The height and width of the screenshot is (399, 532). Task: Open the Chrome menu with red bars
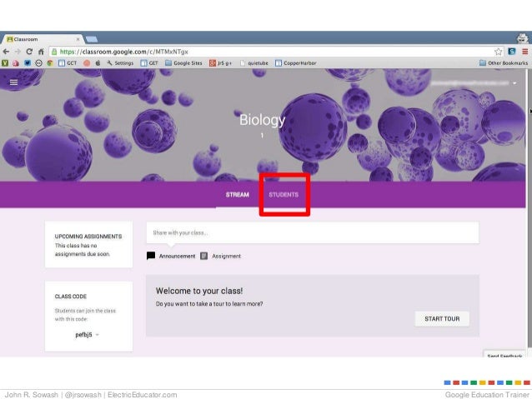click(x=524, y=52)
